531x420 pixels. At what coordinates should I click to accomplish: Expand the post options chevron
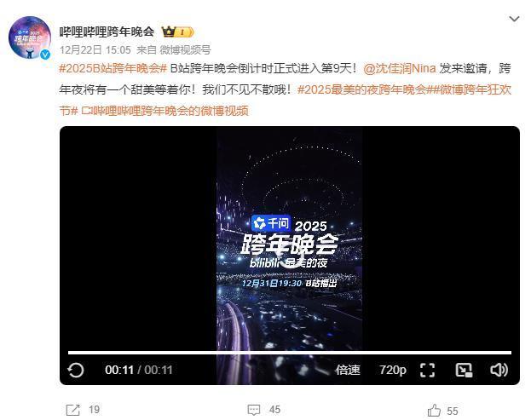(514, 19)
